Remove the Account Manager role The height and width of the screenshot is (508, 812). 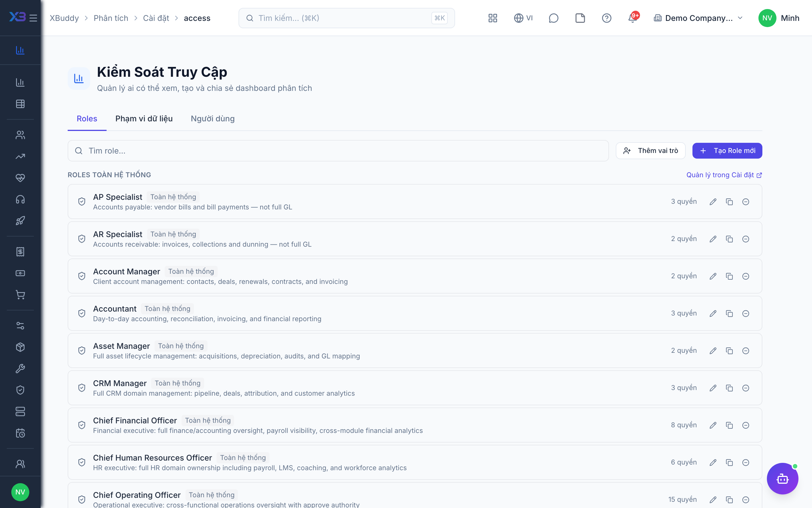[745, 276]
